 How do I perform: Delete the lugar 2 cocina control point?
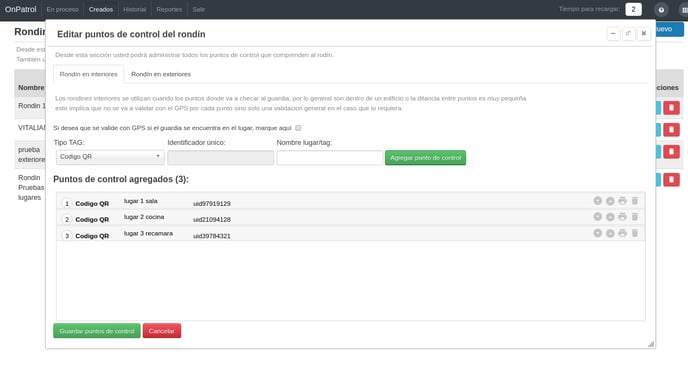(634, 217)
